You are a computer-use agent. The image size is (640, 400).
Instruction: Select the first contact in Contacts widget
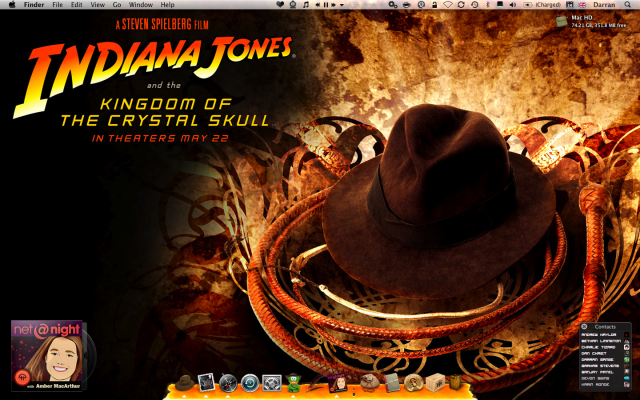(x=605, y=335)
